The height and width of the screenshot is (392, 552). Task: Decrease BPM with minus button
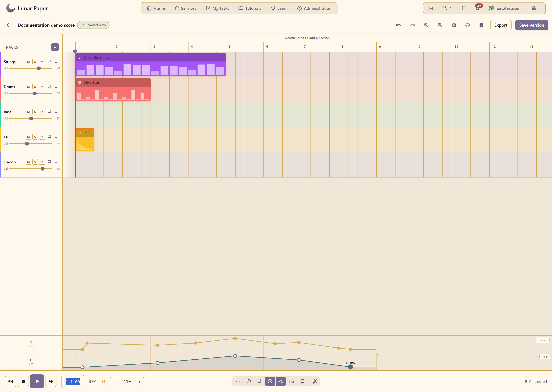coord(115,382)
